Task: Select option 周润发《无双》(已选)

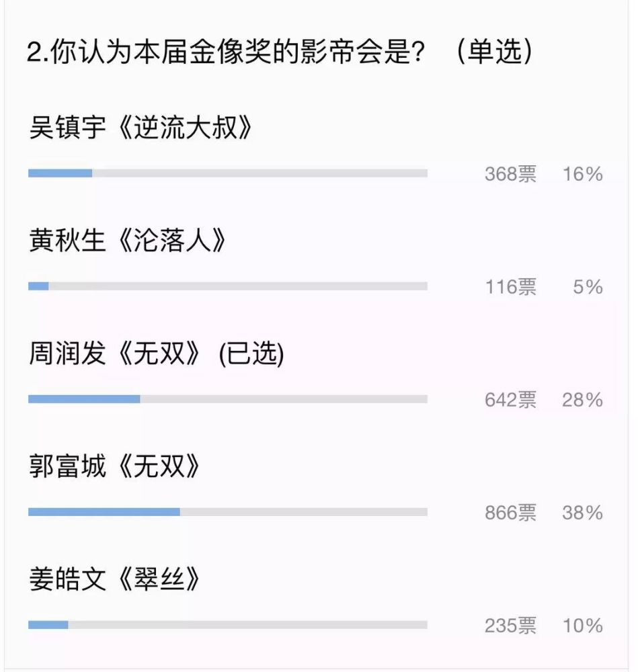Action: tap(157, 353)
